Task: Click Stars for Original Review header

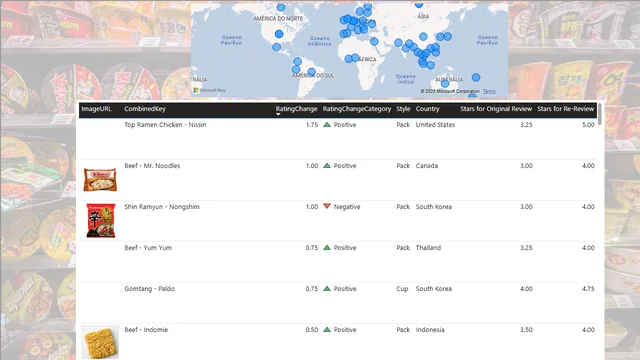Action: coord(496,109)
